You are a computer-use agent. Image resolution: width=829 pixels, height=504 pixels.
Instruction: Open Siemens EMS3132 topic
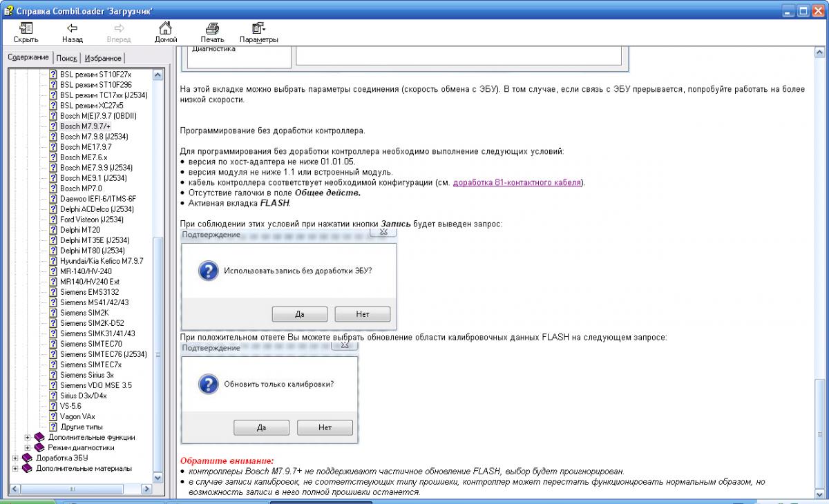coord(89,291)
